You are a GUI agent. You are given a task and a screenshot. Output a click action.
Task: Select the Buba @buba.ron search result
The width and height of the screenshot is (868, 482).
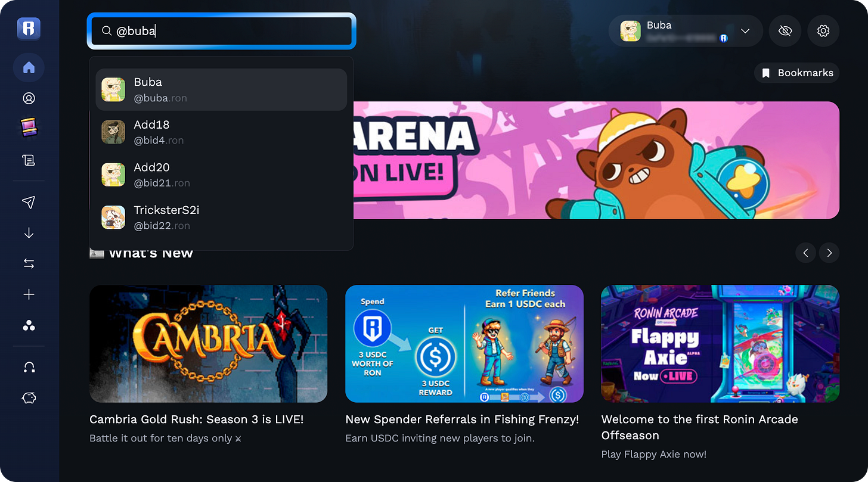point(221,89)
